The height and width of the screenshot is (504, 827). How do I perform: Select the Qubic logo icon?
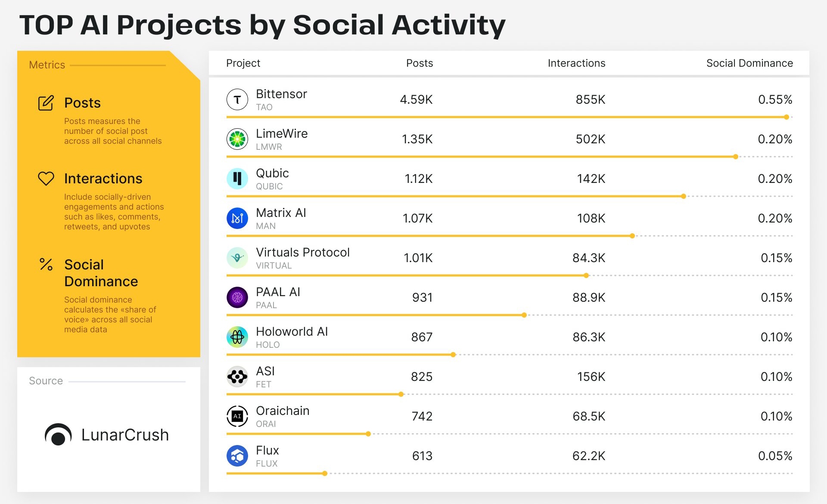237,179
